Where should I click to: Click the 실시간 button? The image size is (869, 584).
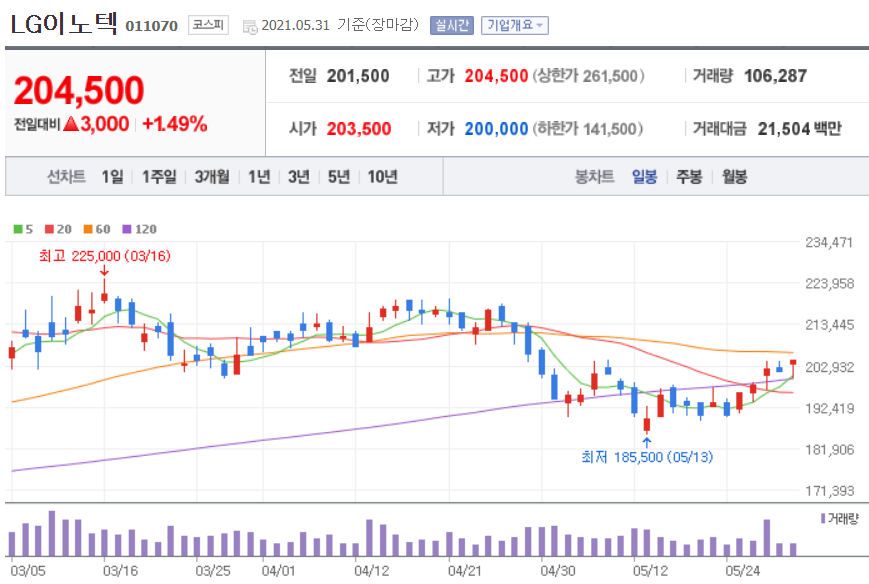[452, 25]
